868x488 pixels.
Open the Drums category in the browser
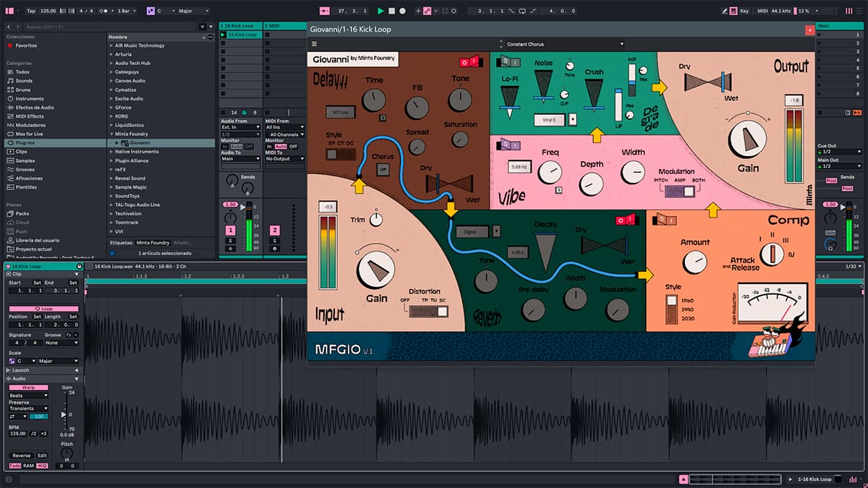point(23,90)
